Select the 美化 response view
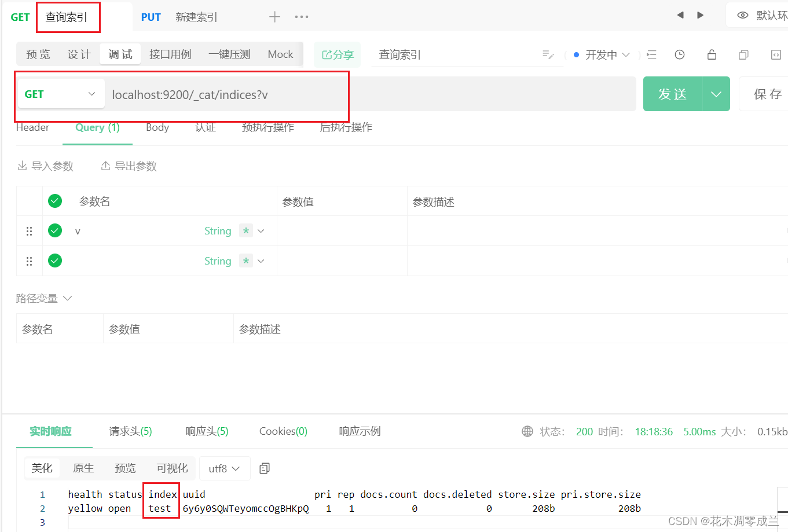This screenshot has height=532, width=788. (42, 468)
